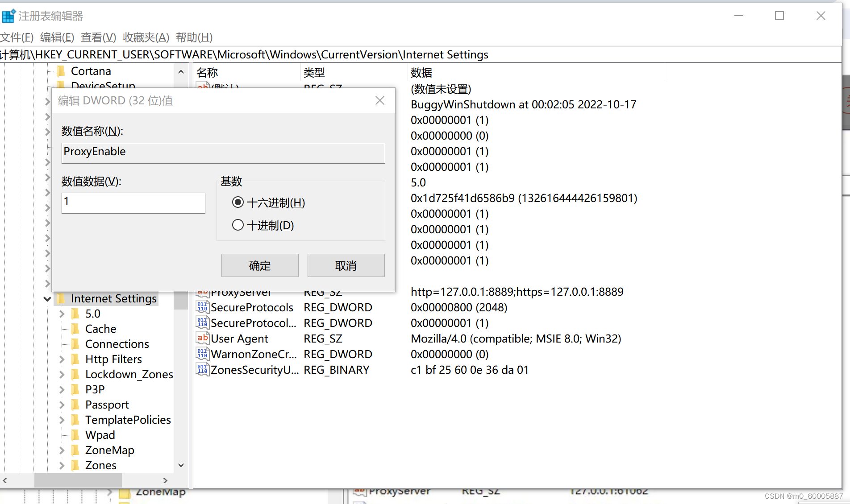Click the string icon beside User Agent
The width and height of the screenshot is (850, 504).
pyautogui.click(x=202, y=338)
